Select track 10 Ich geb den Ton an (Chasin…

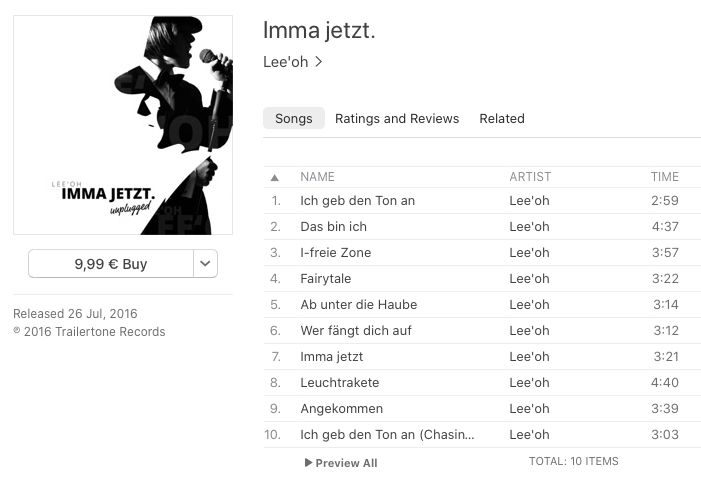coord(482,434)
